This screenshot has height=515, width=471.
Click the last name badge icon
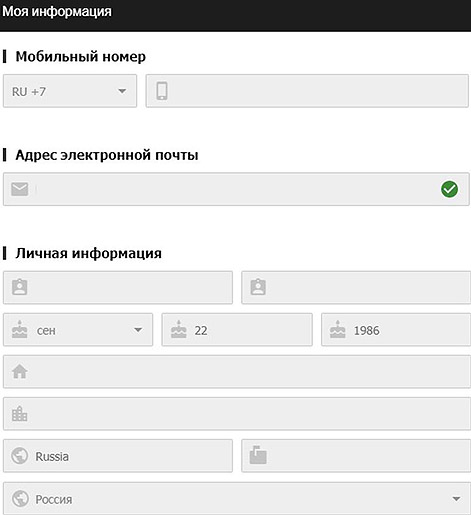click(x=258, y=287)
